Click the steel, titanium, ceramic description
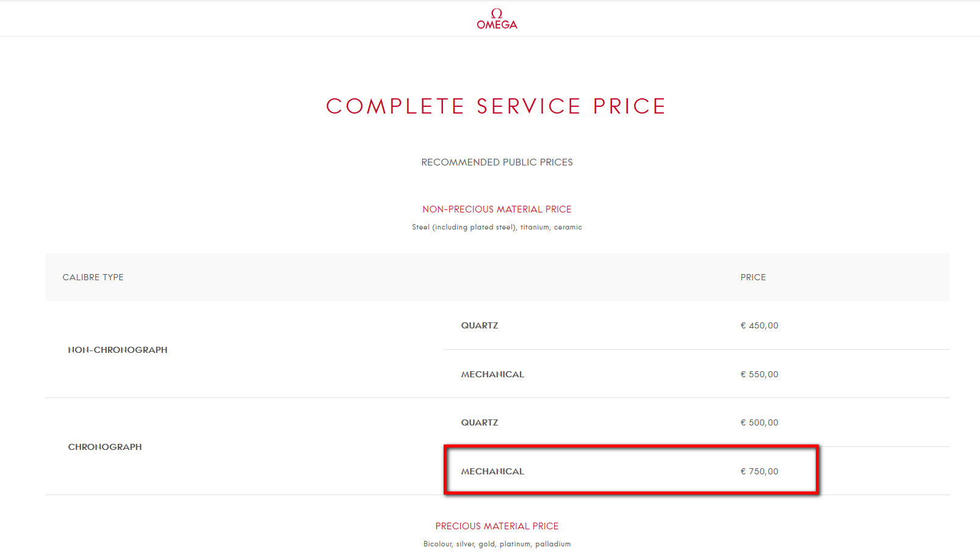This screenshot has width=980, height=558. click(x=497, y=227)
